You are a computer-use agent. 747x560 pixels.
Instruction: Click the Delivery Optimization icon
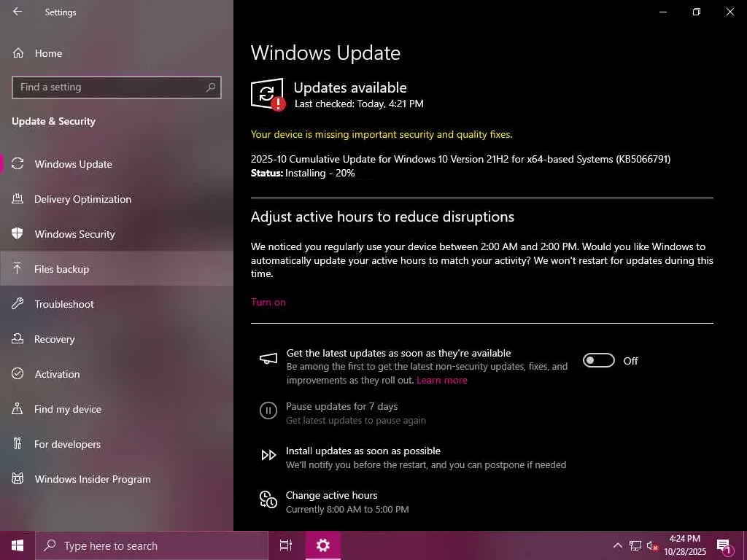(x=18, y=198)
